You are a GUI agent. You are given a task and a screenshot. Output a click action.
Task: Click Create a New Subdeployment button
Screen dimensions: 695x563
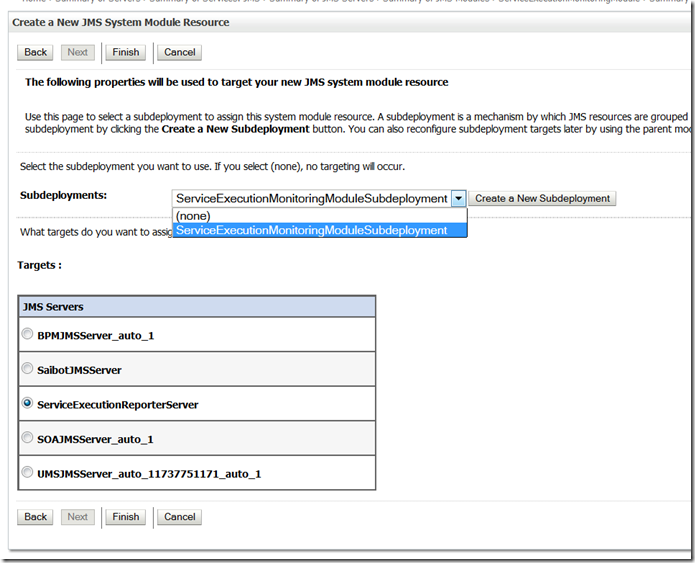[x=543, y=199]
